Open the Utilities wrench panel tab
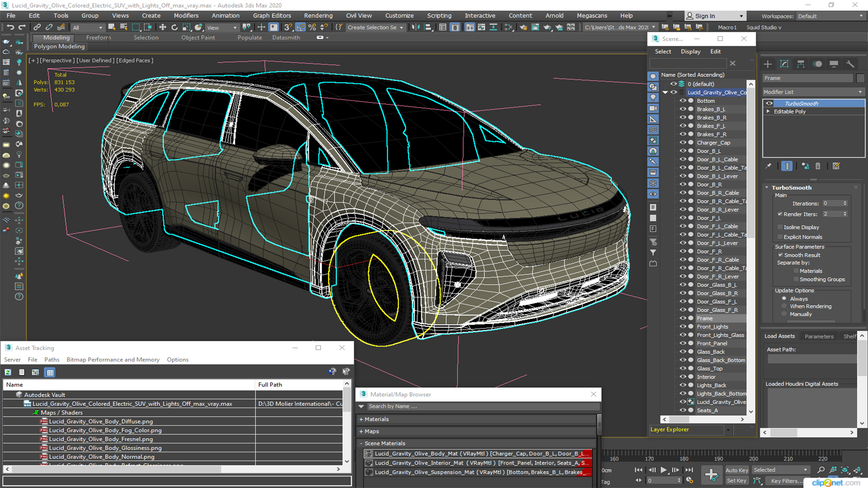Screen dimensions: 868x488 coord(850,64)
